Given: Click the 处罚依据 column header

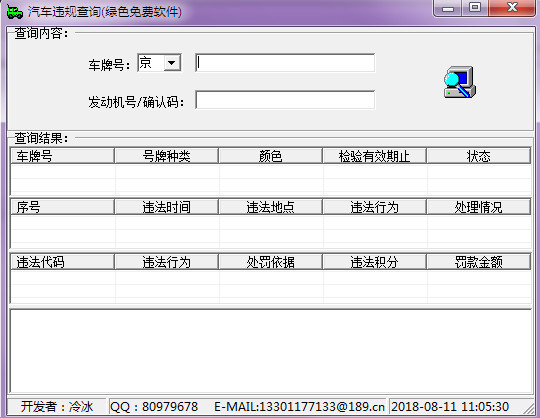Looking at the screenshot, I should [x=270, y=262].
